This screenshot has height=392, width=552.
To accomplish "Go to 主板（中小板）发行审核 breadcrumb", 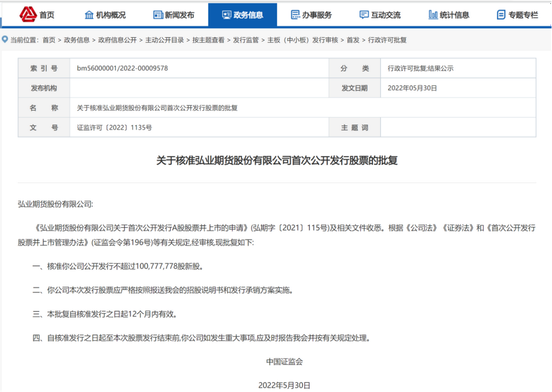I will click(x=301, y=40).
